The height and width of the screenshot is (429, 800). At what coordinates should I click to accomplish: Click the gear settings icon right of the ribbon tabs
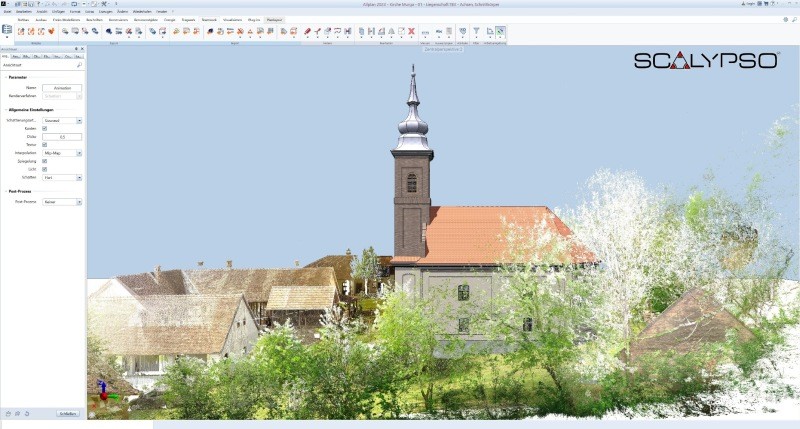(786, 20)
